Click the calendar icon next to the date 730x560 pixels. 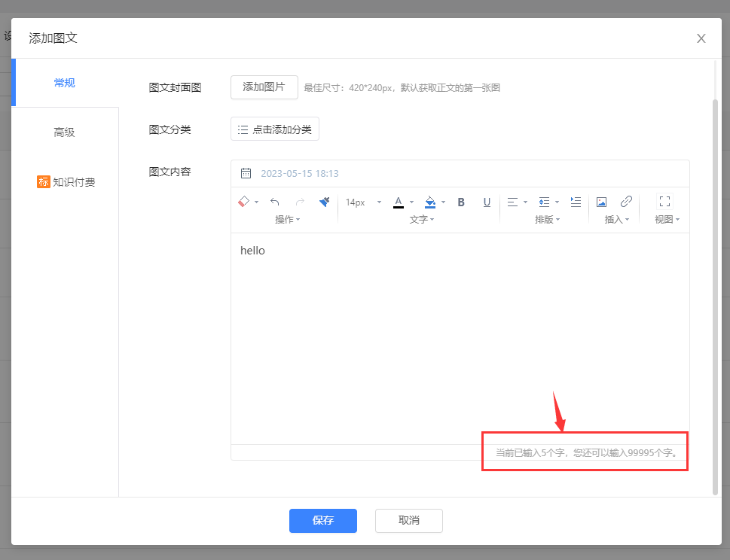click(x=246, y=172)
